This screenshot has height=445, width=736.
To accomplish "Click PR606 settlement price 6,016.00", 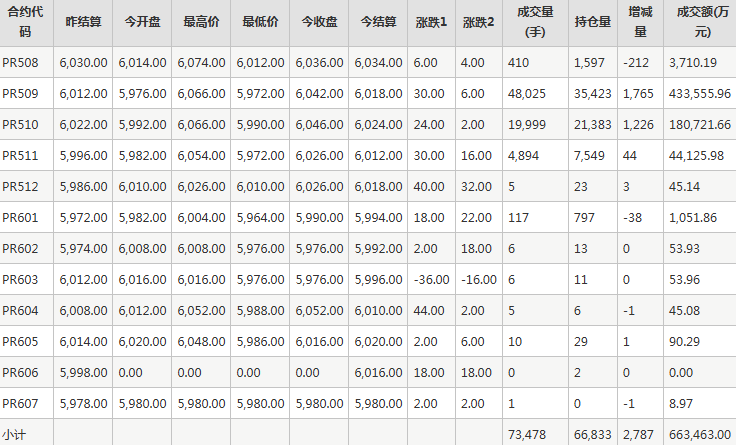I will [378, 372].
